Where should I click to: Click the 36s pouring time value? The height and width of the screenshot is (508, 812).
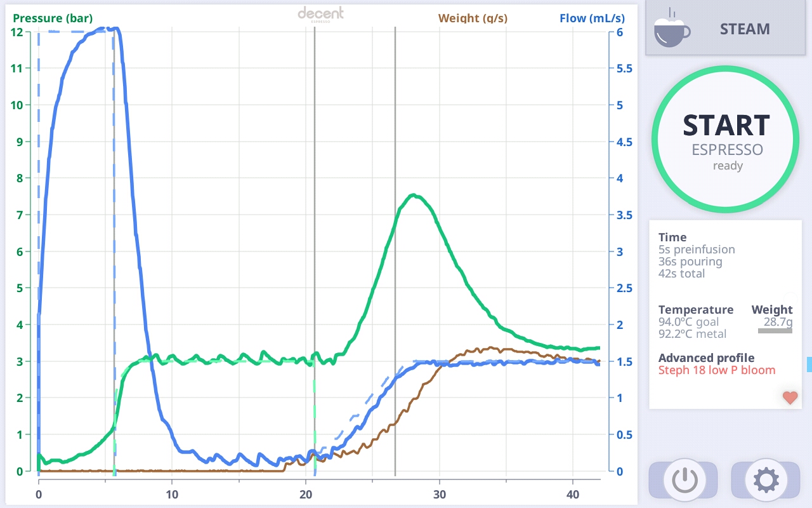(x=690, y=262)
